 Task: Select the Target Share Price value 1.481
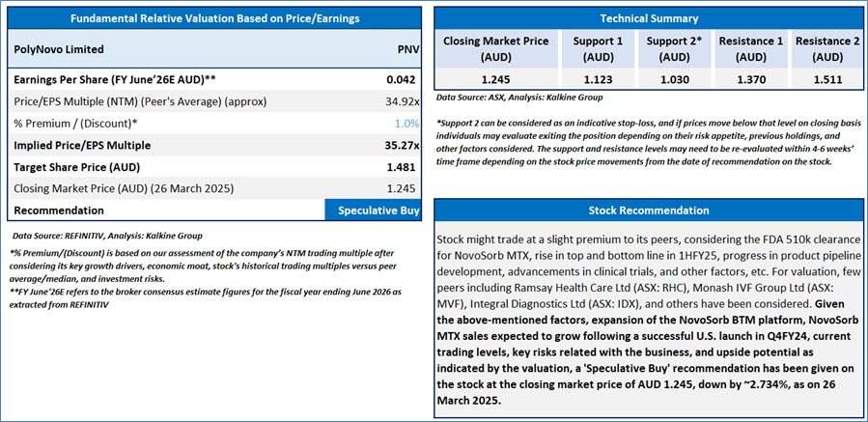tap(403, 168)
